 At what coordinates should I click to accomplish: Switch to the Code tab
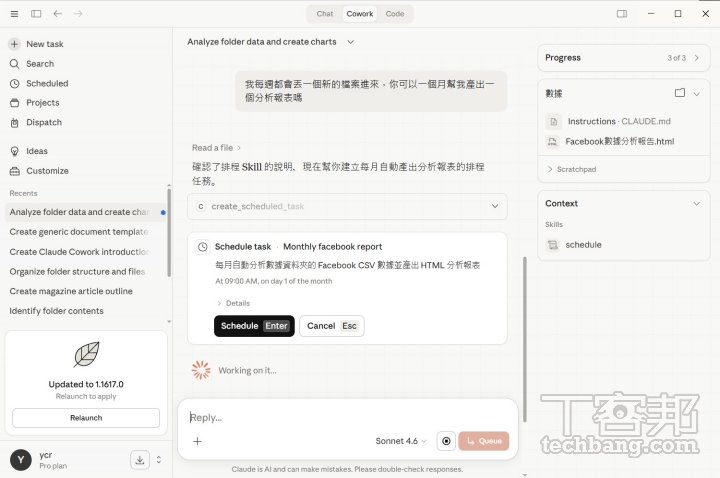(x=395, y=14)
